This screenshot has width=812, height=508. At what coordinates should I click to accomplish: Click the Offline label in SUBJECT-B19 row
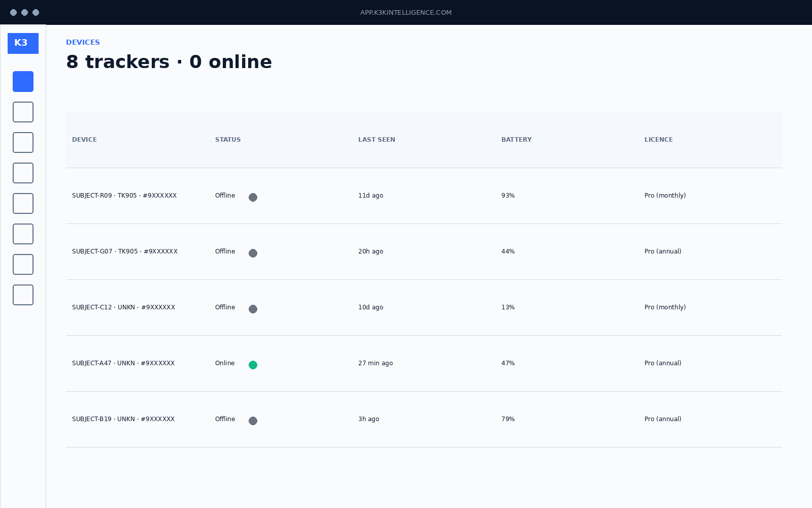[225, 419]
